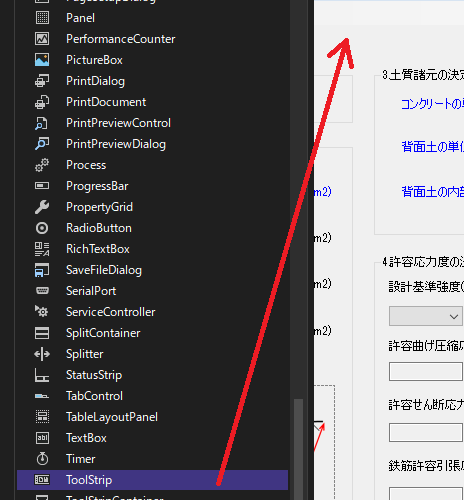Select the SerialPort component icon
Image resolution: width=464 pixels, height=500 pixels.
42,291
